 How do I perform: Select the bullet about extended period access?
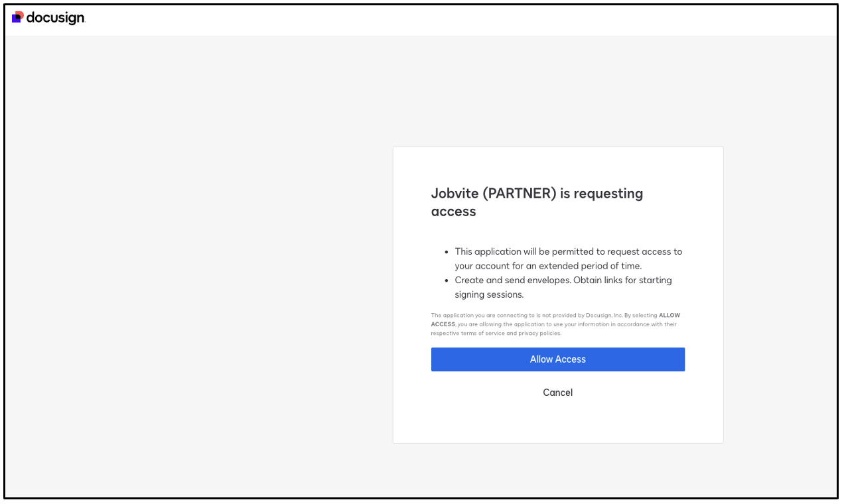(567, 259)
